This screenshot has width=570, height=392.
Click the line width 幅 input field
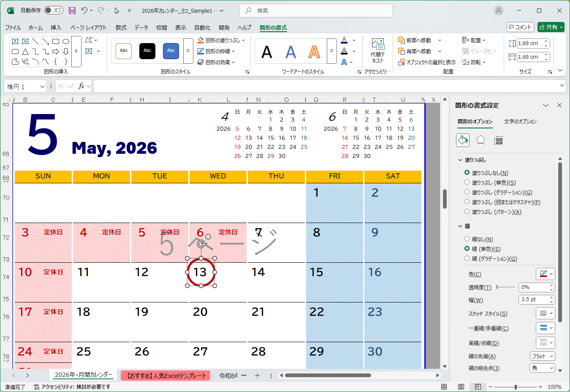533,299
